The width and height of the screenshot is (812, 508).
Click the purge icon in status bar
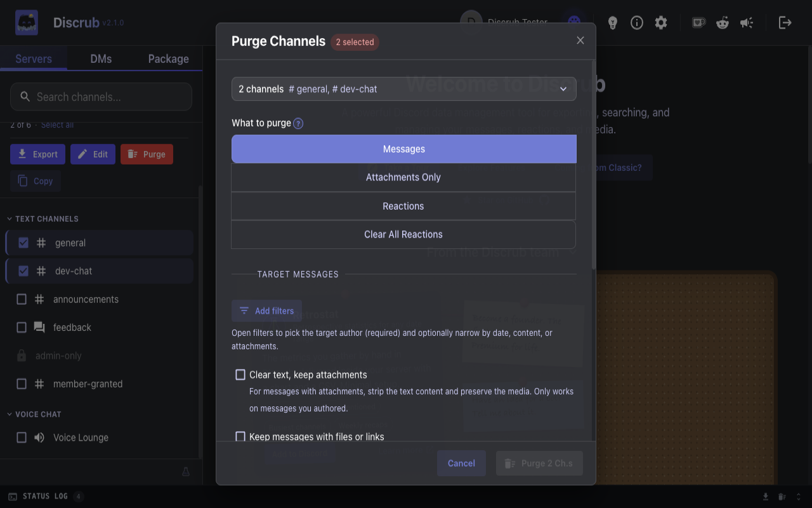coord(782,497)
